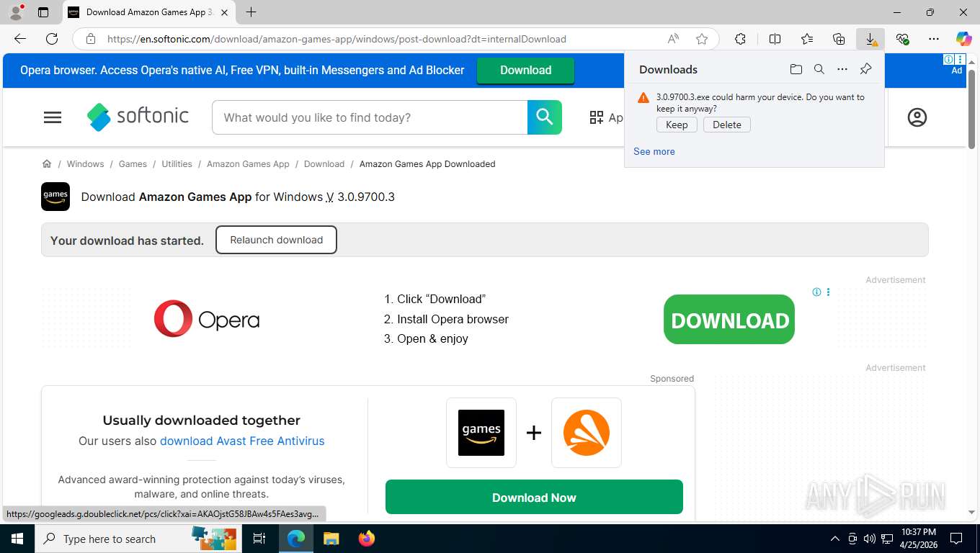Open the Windows Start menu
The image size is (980, 553).
coord(17,539)
